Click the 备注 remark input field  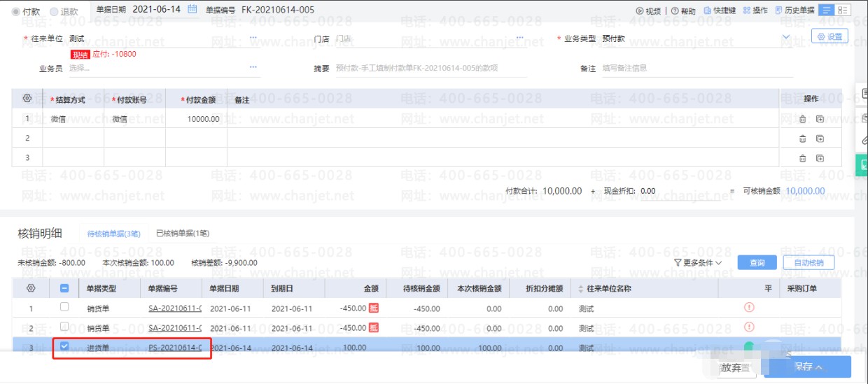pos(696,69)
